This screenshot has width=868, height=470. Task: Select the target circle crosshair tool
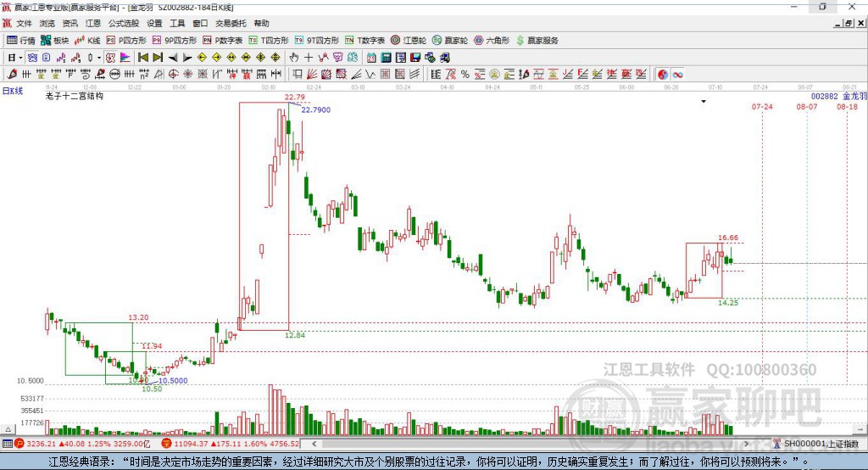[x=173, y=74]
